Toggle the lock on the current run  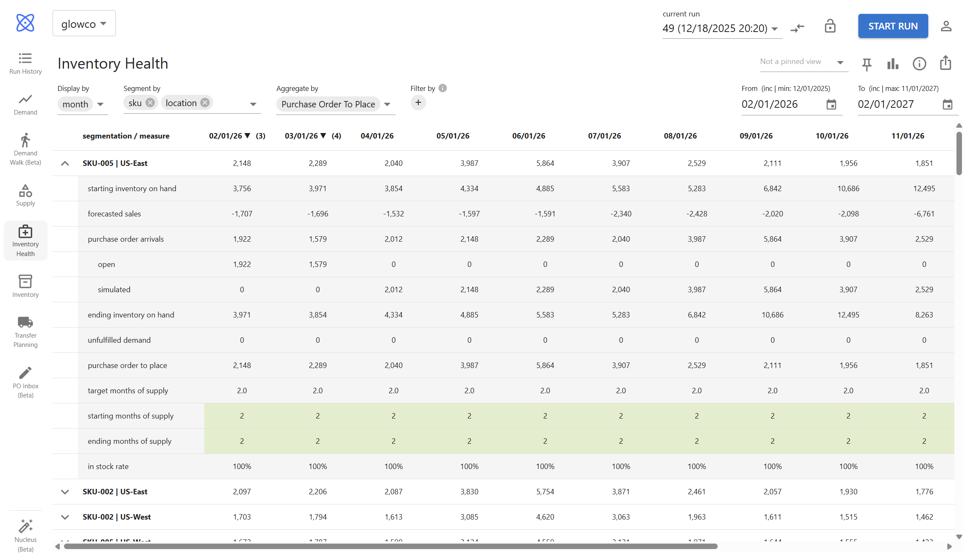tap(830, 26)
